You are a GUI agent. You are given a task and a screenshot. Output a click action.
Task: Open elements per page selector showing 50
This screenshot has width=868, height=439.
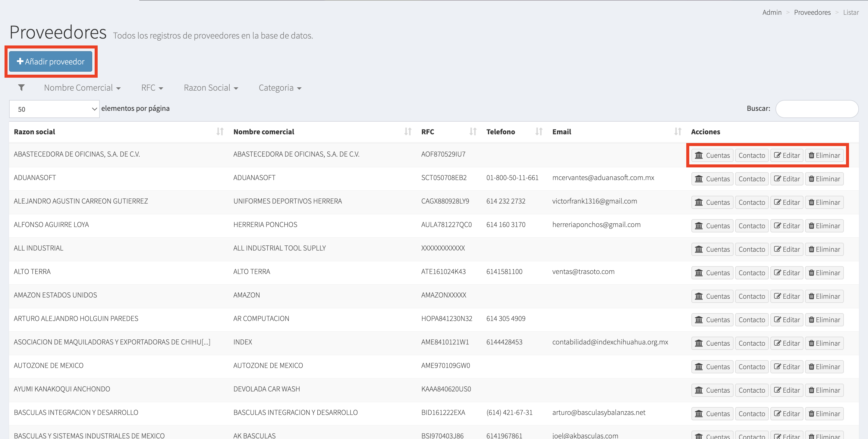pyautogui.click(x=54, y=109)
